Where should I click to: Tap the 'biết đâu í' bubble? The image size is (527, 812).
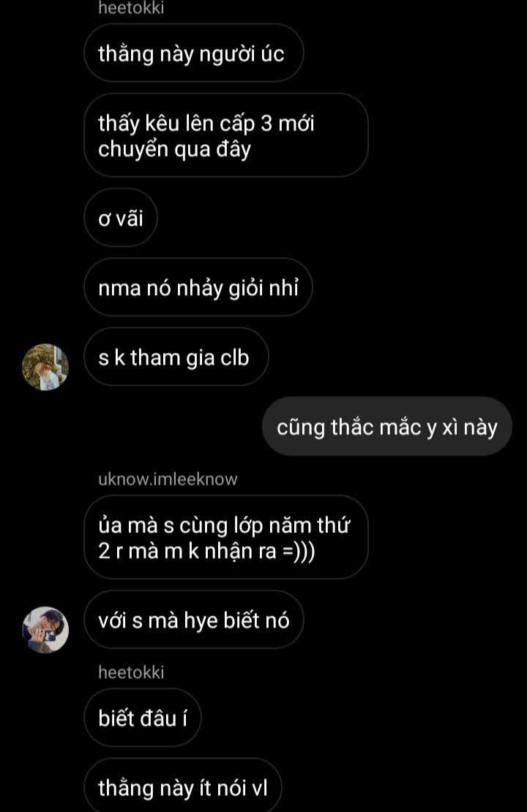142,718
